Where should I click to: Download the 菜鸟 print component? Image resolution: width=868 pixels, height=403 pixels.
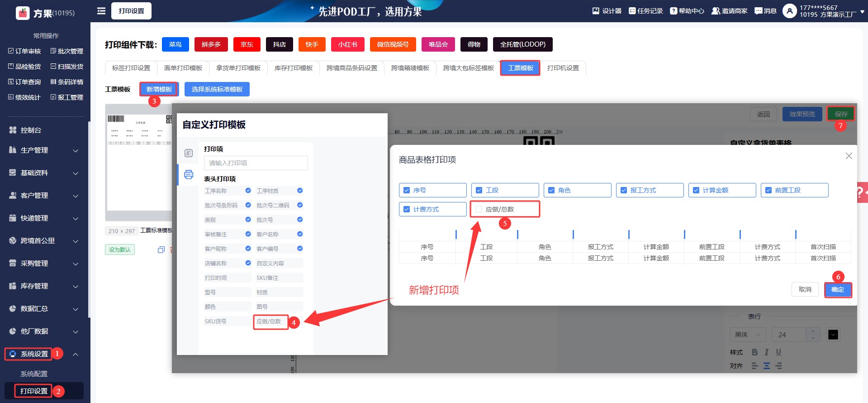coord(175,44)
